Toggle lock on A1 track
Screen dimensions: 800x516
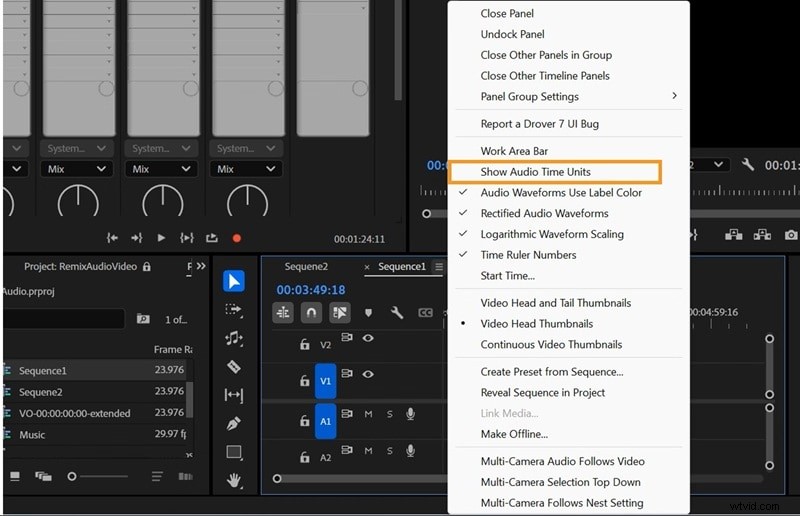tap(305, 421)
